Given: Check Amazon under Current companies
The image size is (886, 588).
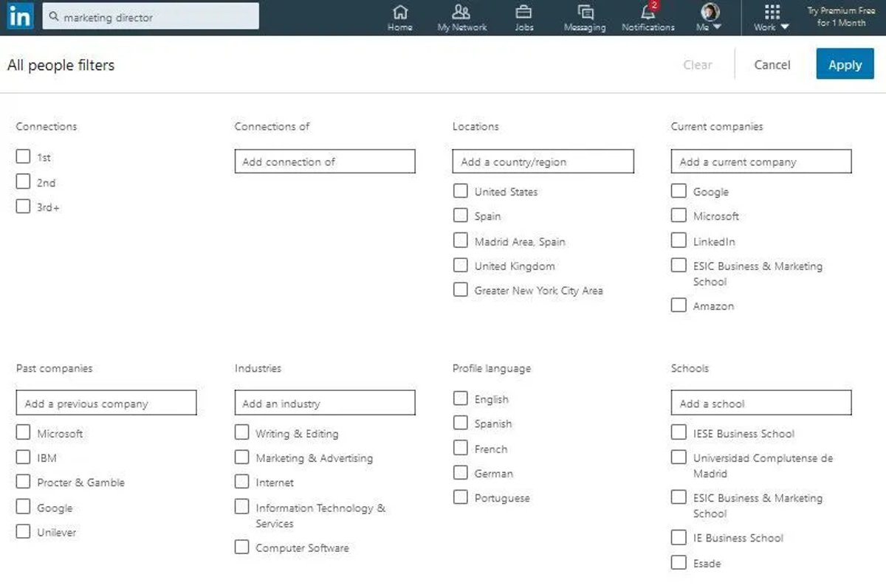Looking at the screenshot, I should point(679,305).
